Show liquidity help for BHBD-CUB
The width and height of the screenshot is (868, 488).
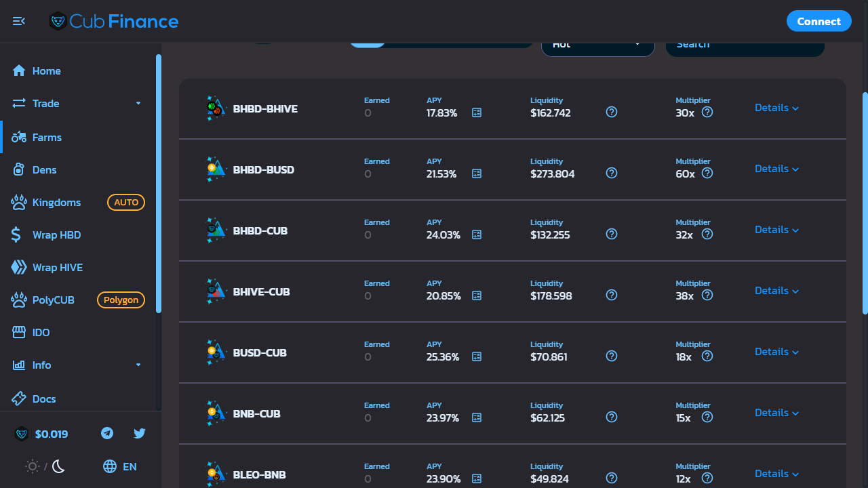(x=612, y=234)
